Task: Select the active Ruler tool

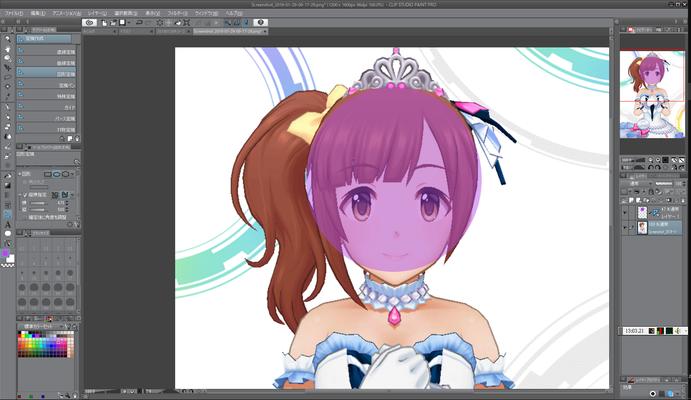Action: pos(7,215)
